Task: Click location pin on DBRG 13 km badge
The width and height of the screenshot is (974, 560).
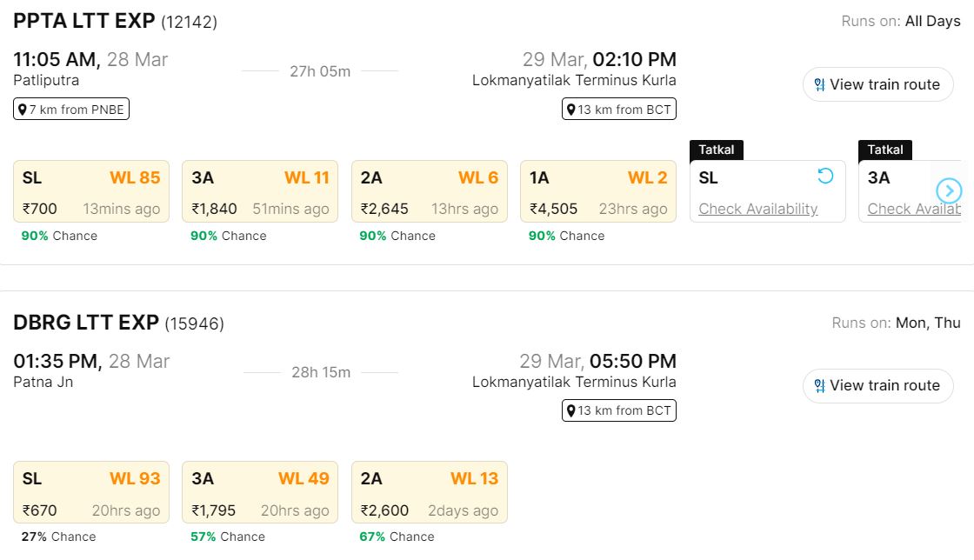Action: point(571,410)
